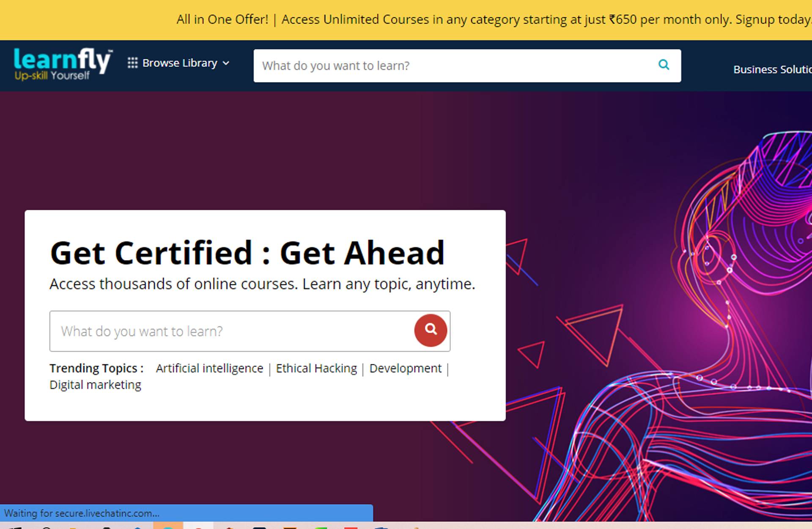Click the Get Certified : Get Ahead heading
Viewport: 812px width, 529px height.
point(247,253)
